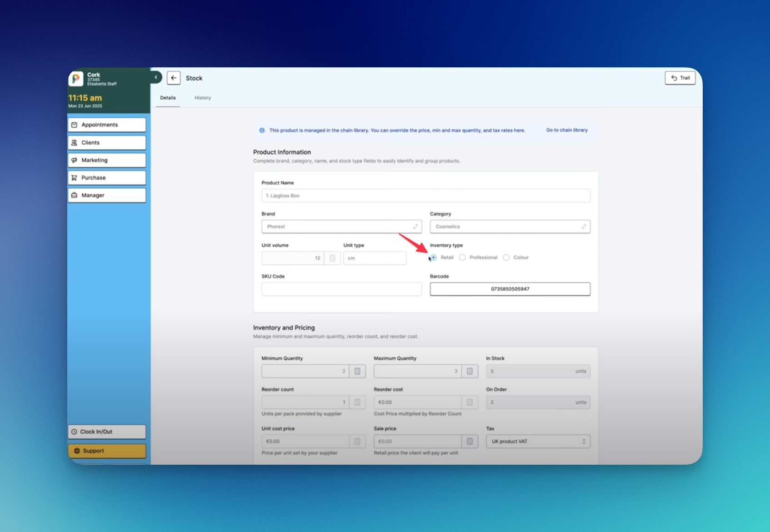
Task: Click the Product Name input field
Action: tap(426, 196)
